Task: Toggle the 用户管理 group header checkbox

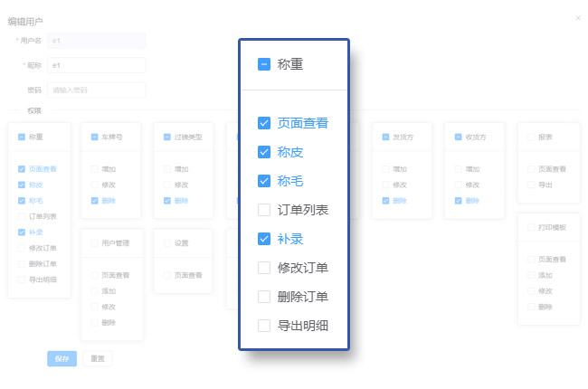Action: [x=94, y=242]
